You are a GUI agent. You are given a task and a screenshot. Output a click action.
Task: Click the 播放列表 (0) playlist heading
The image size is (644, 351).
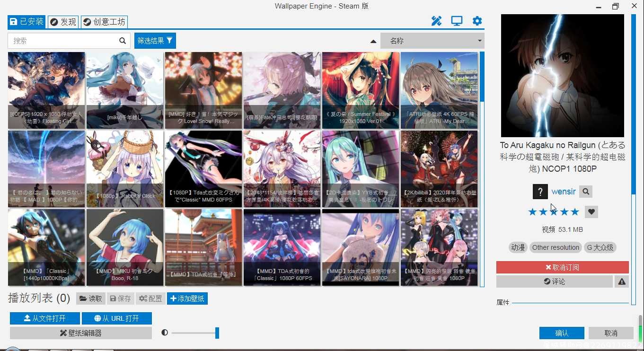click(x=39, y=298)
